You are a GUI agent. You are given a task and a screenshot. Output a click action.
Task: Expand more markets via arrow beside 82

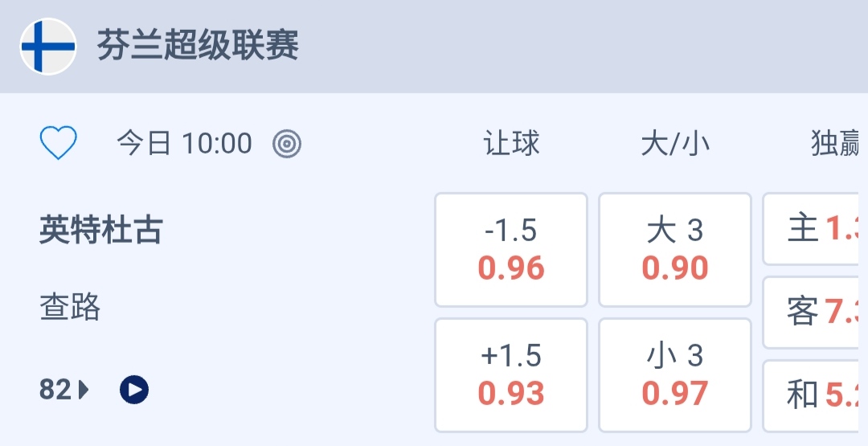pyautogui.click(x=84, y=390)
